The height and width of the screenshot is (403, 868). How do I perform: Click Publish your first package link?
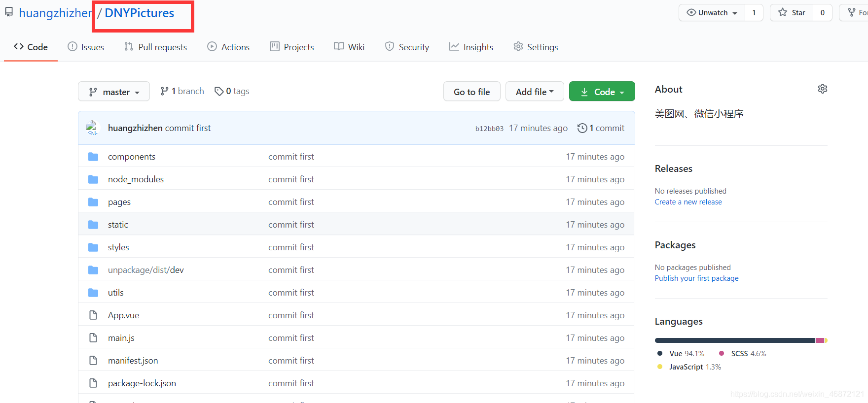[x=696, y=278]
